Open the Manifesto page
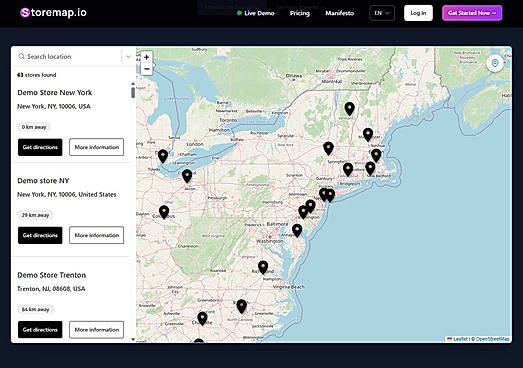 pos(340,13)
